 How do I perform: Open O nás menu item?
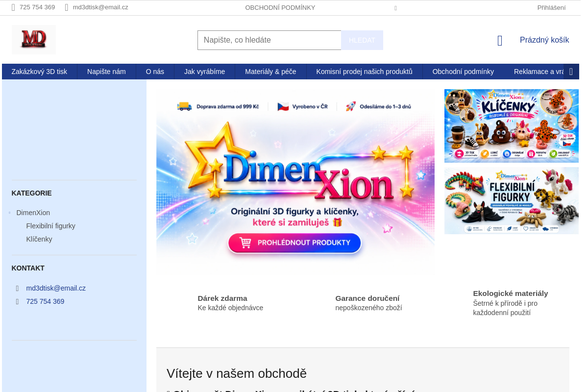[155, 72]
